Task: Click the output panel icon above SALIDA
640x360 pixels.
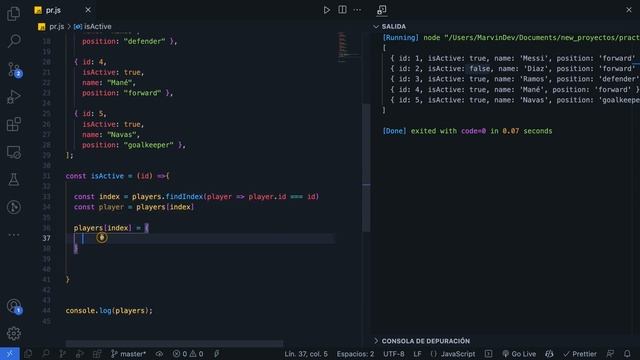Action: pyautogui.click(x=382, y=10)
